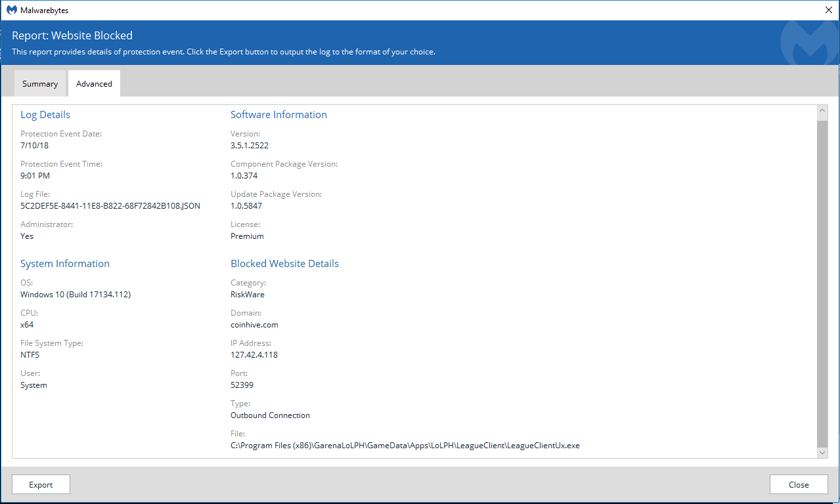This screenshot has height=504, width=840.
Task: Click the version number 3.5.1.2522
Action: coord(250,146)
